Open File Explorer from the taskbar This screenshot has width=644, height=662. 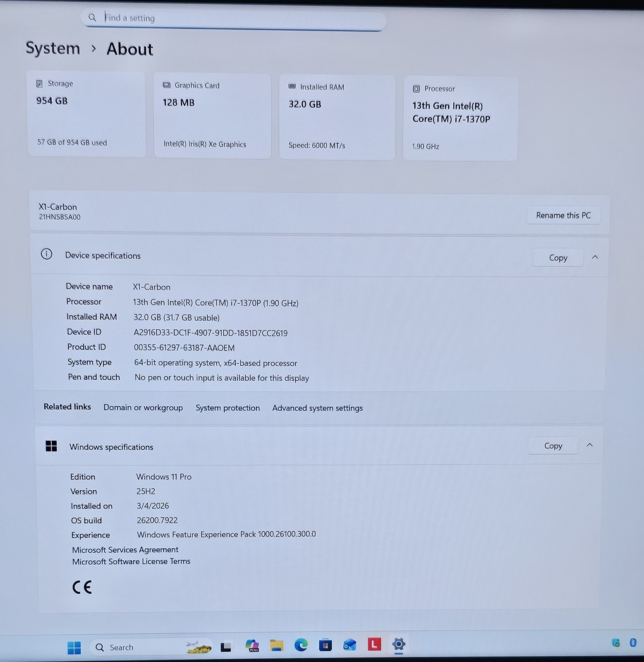point(276,645)
